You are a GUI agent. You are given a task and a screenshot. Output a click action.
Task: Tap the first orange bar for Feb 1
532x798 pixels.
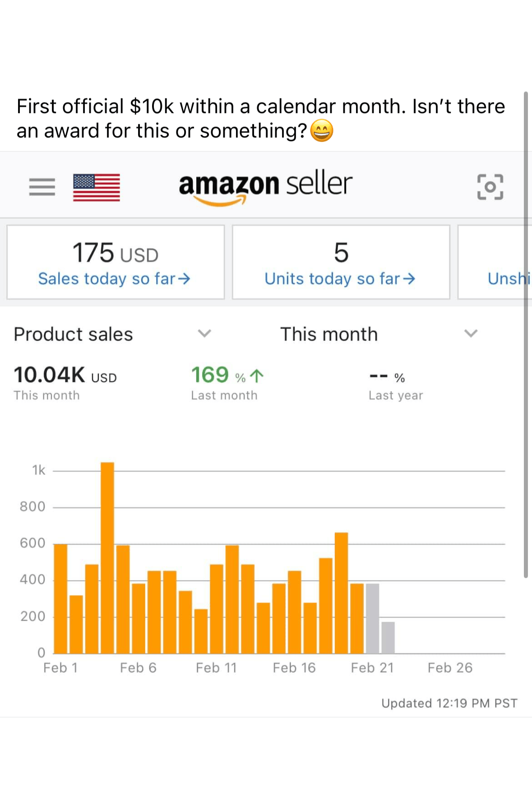pyautogui.click(x=60, y=598)
